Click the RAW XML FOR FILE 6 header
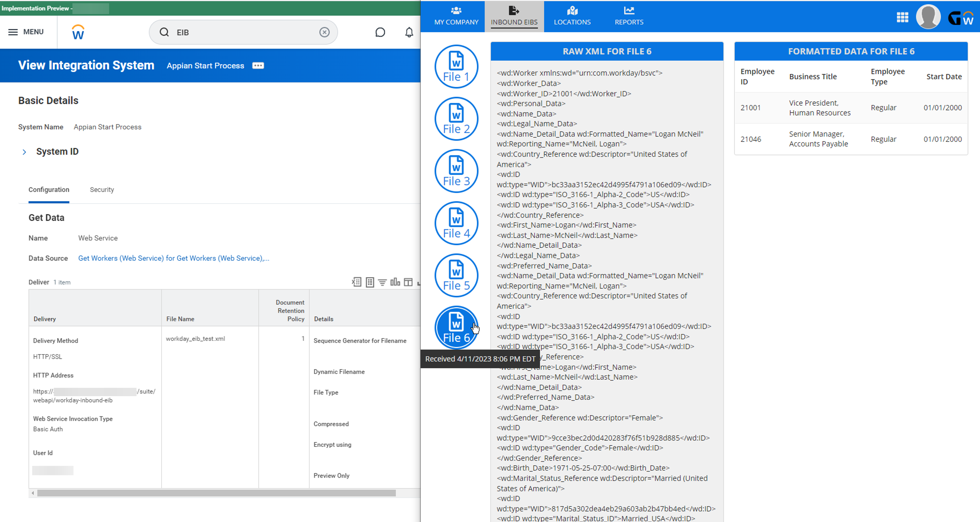Image resolution: width=980 pixels, height=522 pixels. (x=607, y=51)
